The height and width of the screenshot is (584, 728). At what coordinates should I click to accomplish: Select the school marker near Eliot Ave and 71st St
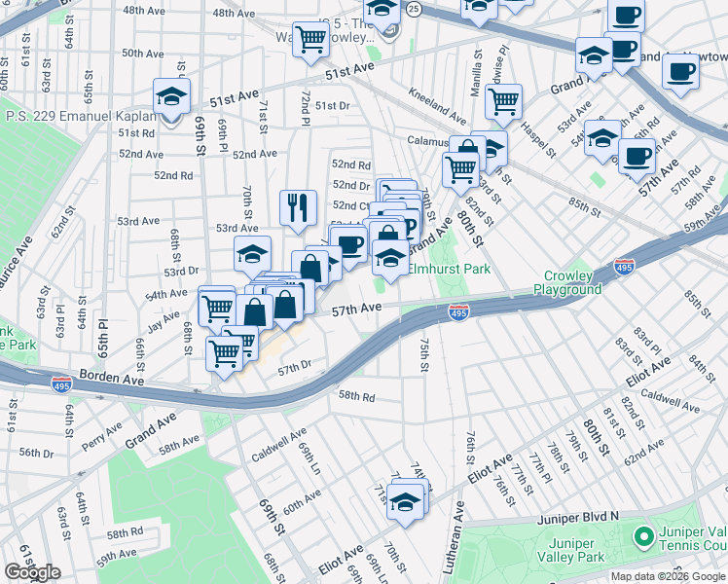click(405, 503)
